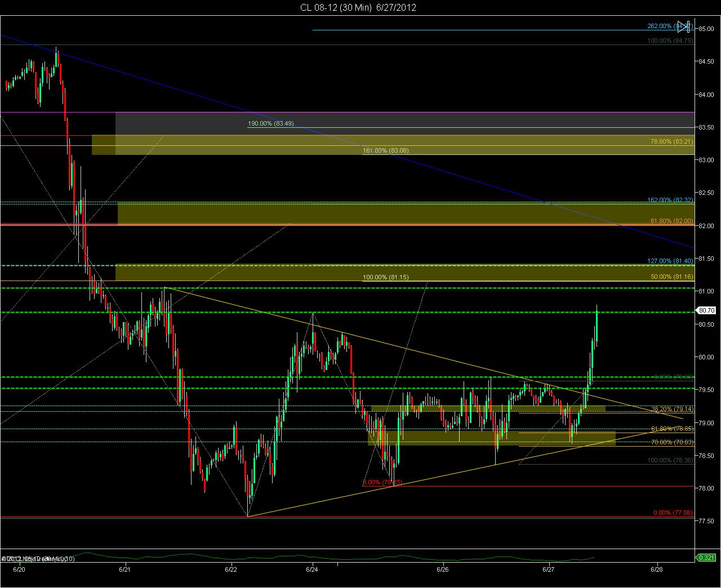
Task: Click the chart title CL 08-12 (30 Min)
Action: (336, 7)
